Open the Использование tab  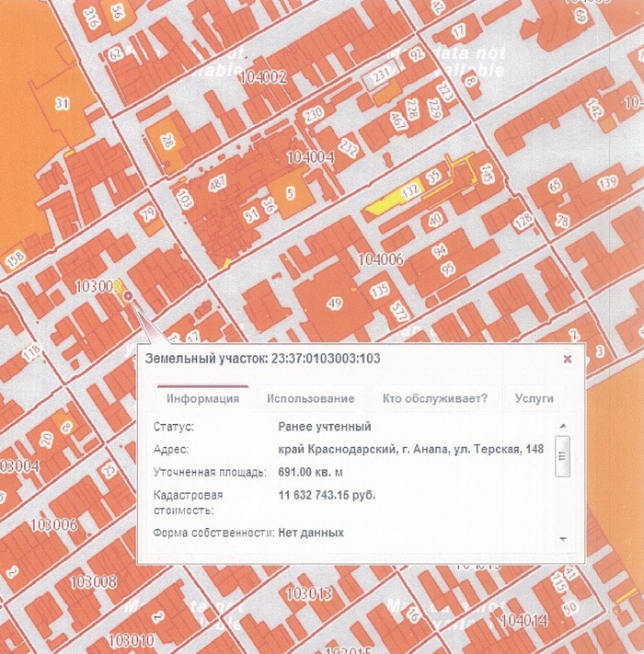[310, 398]
